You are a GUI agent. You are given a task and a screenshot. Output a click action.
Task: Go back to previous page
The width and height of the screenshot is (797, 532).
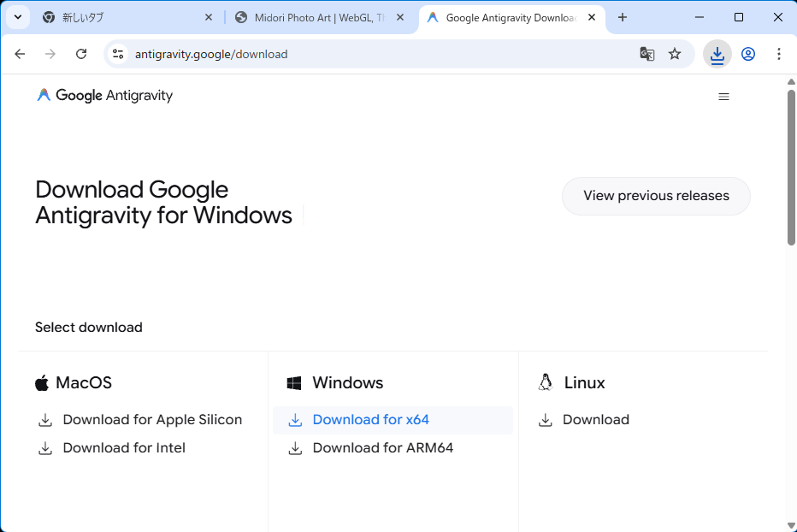click(x=20, y=54)
